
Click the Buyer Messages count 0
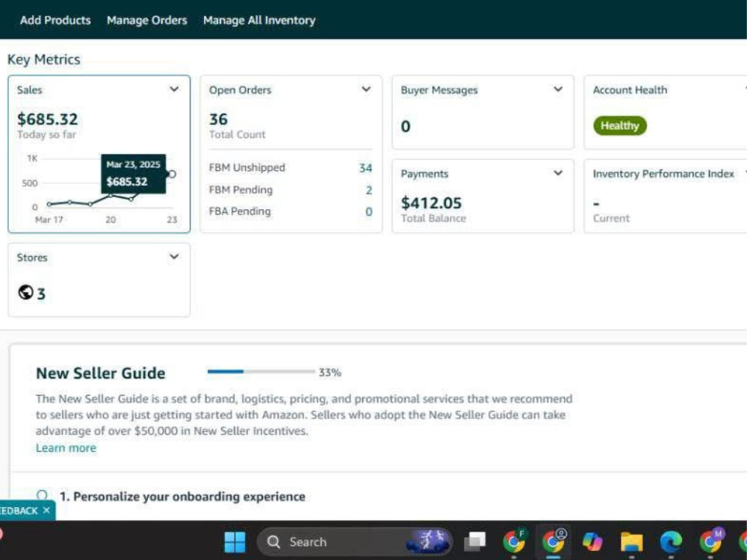(406, 126)
